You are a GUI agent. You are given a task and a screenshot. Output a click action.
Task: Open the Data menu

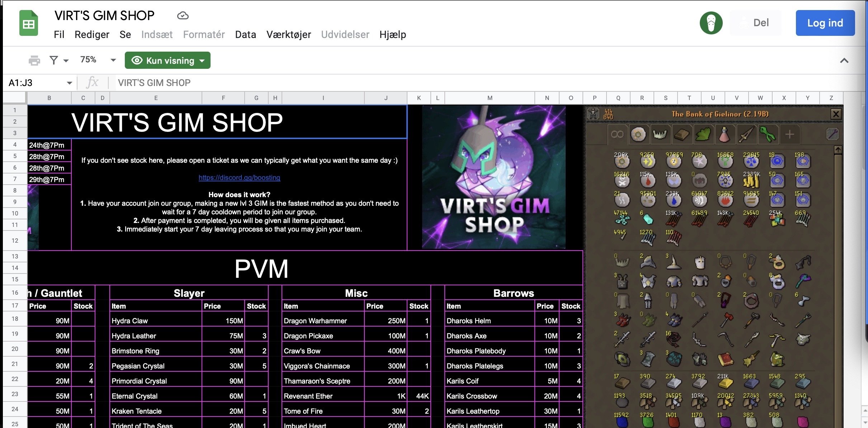click(245, 34)
